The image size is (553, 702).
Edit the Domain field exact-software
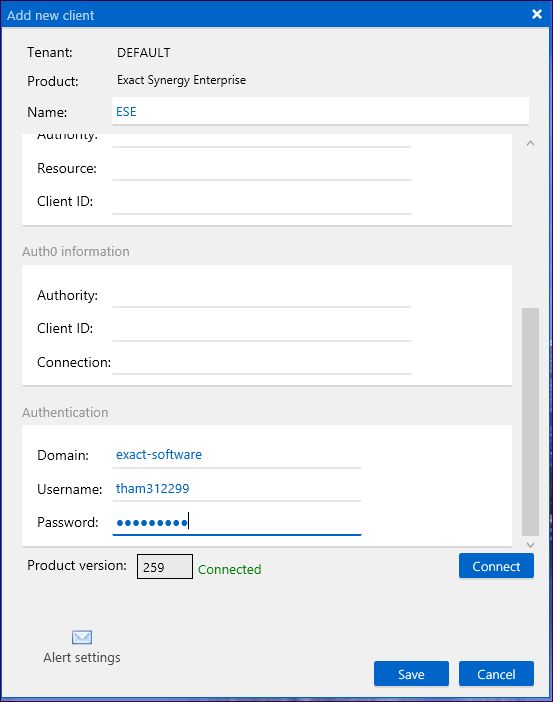(237, 455)
